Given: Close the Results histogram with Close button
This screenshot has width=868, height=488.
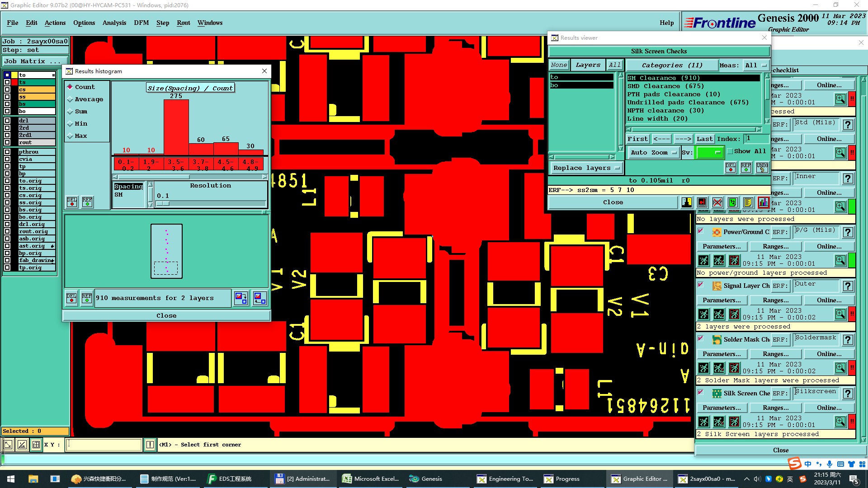Looking at the screenshot, I should tap(166, 316).
